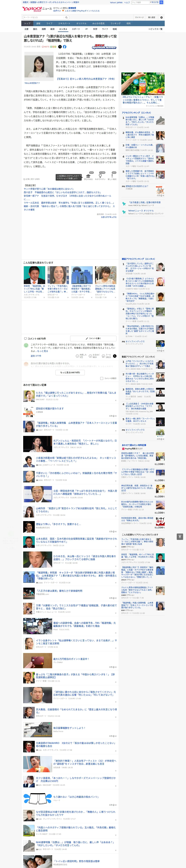Select the みんなの意見 navigation tab
This screenshot has width=186, height=868.
pyautogui.click(x=98, y=24)
